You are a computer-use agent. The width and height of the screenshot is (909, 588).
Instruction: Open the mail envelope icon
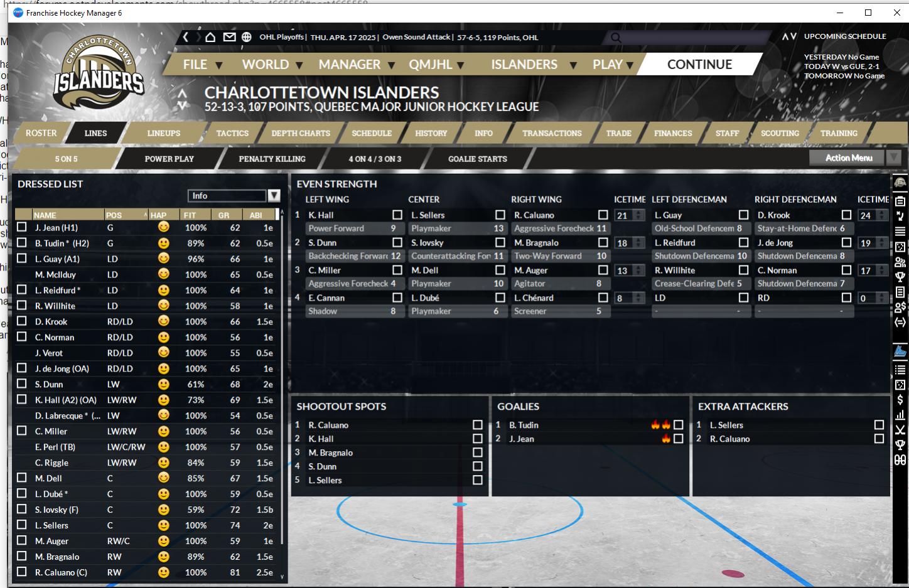pyautogui.click(x=229, y=37)
